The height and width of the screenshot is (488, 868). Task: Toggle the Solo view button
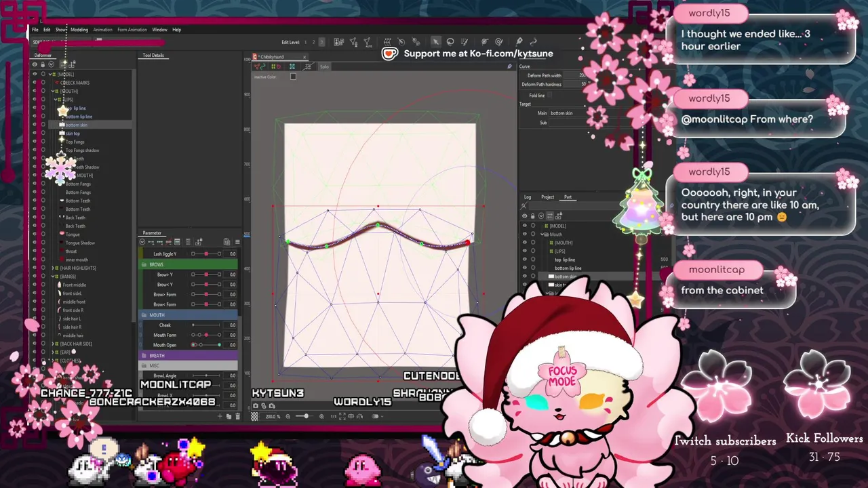point(325,66)
